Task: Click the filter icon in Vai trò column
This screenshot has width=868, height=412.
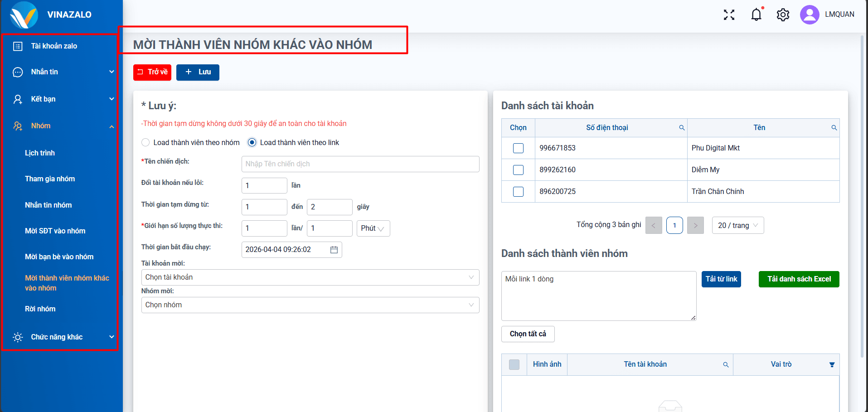Action: click(x=832, y=365)
